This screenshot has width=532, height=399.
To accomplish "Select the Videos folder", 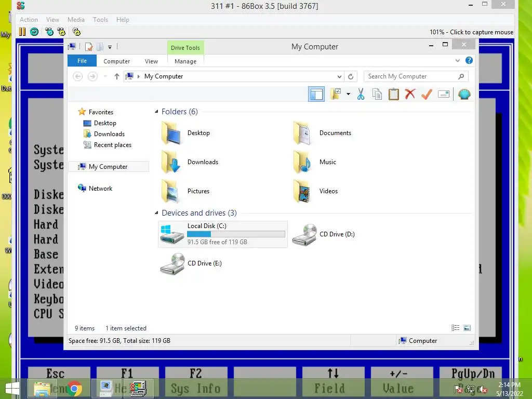I will click(315, 191).
